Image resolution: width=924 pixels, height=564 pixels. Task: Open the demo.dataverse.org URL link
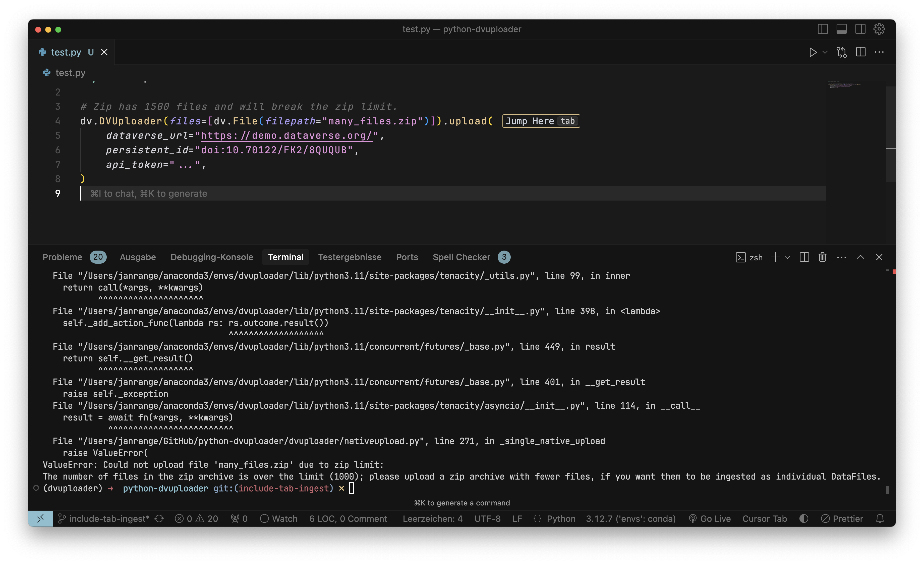pyautogui.click(x=286, y=135)
